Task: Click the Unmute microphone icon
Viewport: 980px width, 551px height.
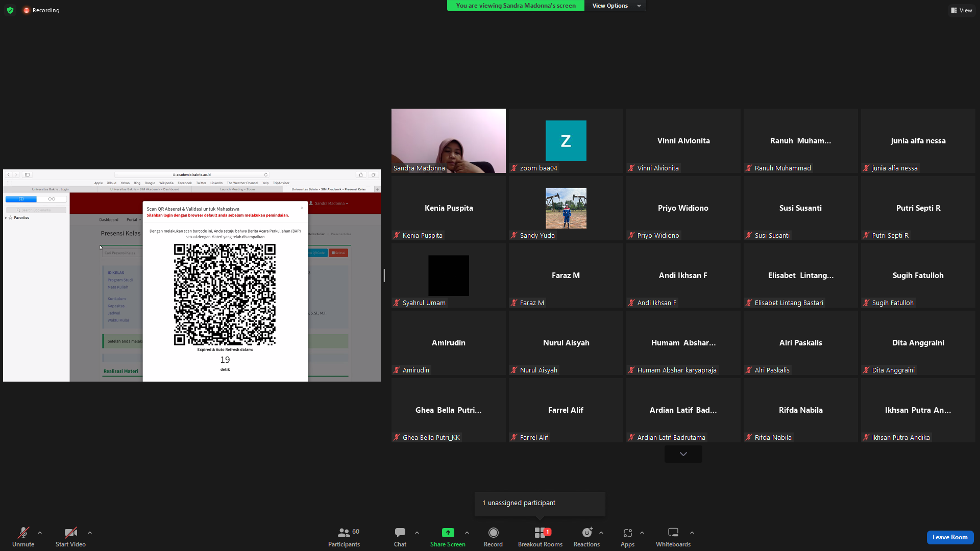Action: 23,533
